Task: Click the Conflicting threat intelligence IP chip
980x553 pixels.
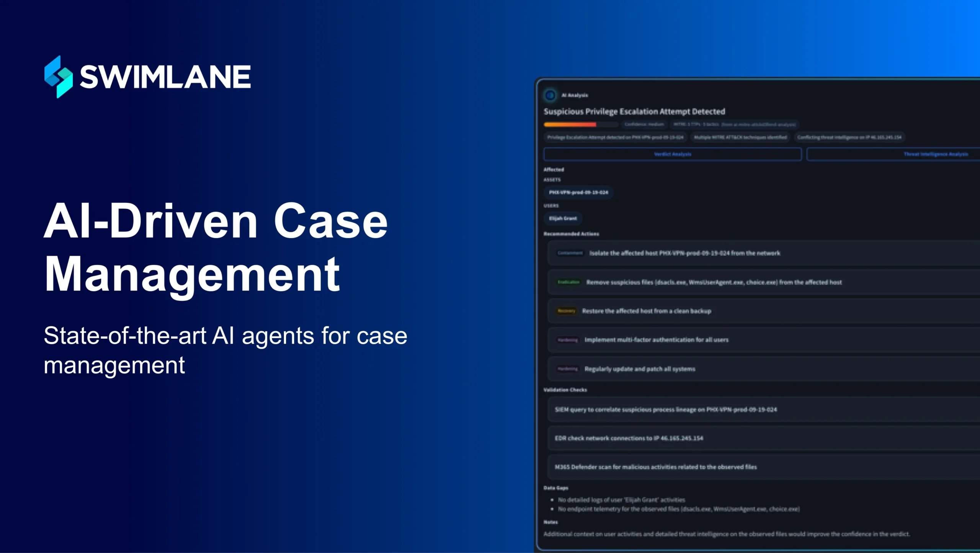Action: click(849, 137)
